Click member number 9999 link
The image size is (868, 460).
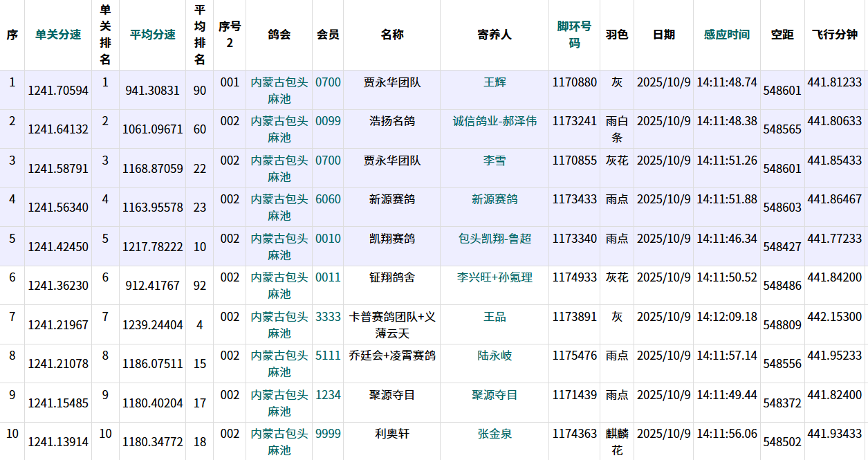coord(328,434)
